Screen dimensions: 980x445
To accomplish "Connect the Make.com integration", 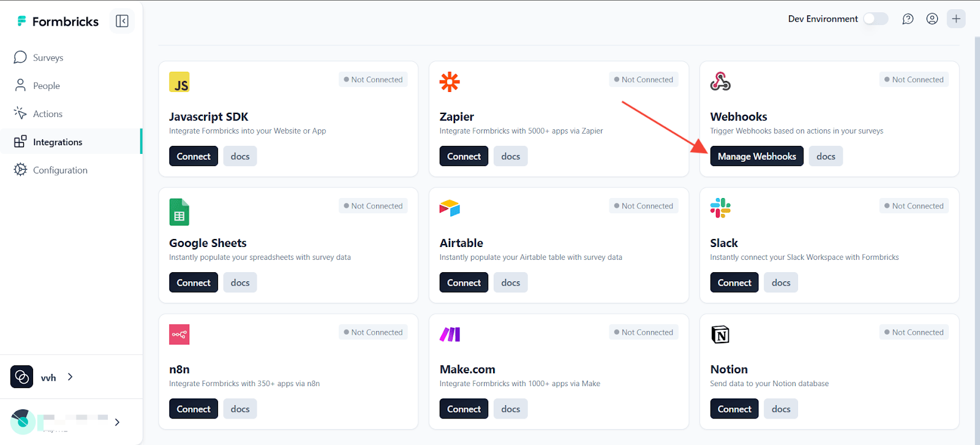I will click(x=464, y=409).
